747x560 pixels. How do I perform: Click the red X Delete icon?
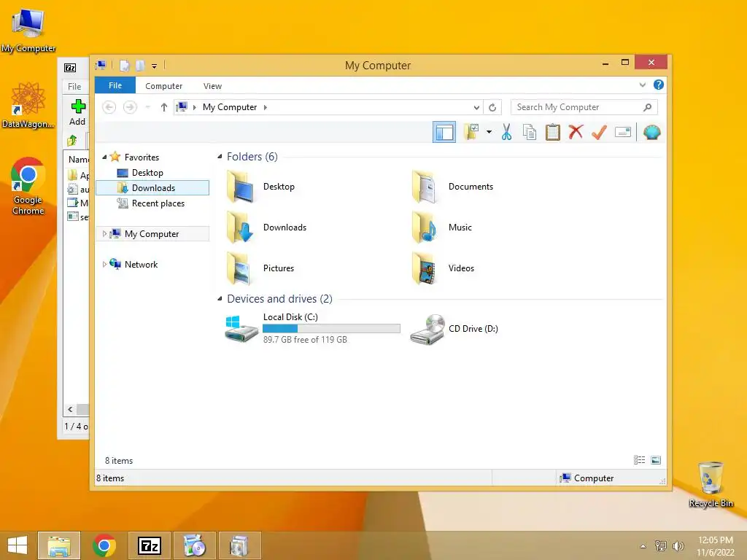(x=576, y=132)
